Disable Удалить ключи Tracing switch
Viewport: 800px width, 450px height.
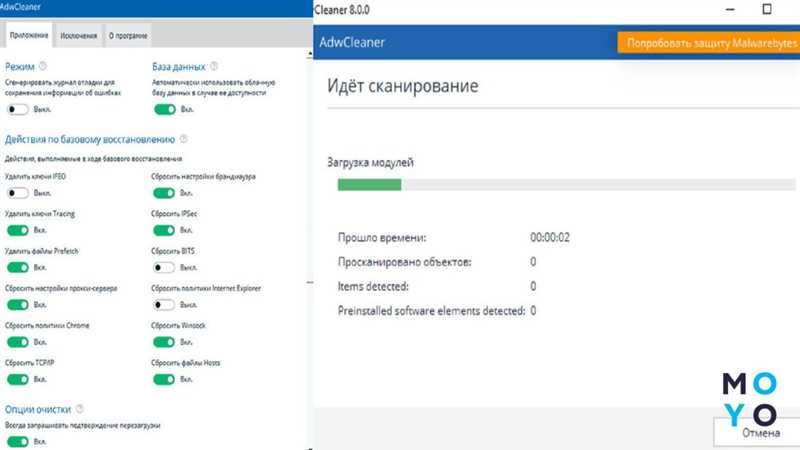pyautogui.click(x=17, y=230)
